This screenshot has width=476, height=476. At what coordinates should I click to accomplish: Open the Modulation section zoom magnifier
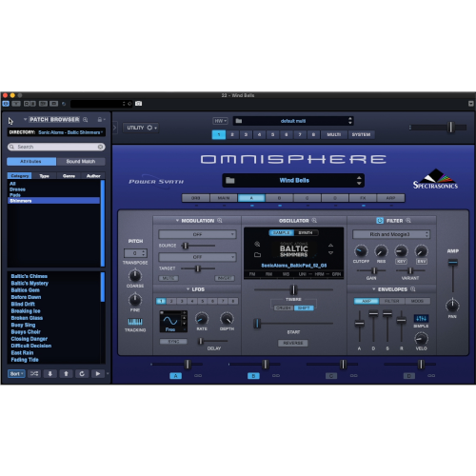pyautogui.click(x=220, y=220)
